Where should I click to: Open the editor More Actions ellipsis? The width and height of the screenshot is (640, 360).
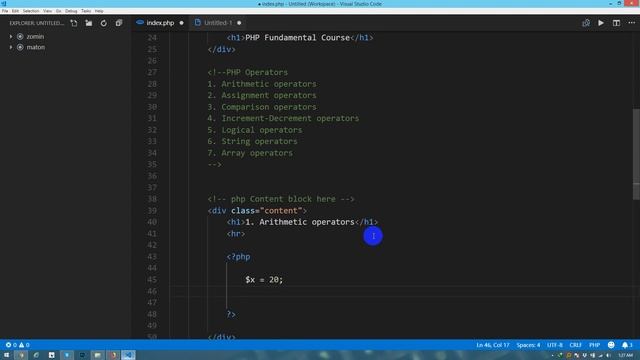tap(631, 23)
